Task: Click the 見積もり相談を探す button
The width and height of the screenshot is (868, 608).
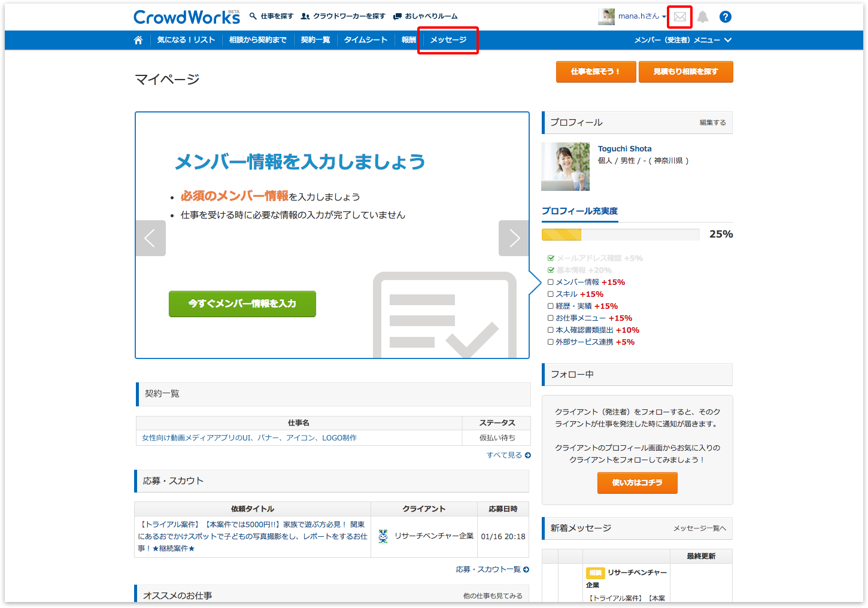Action: coord(685,72)
